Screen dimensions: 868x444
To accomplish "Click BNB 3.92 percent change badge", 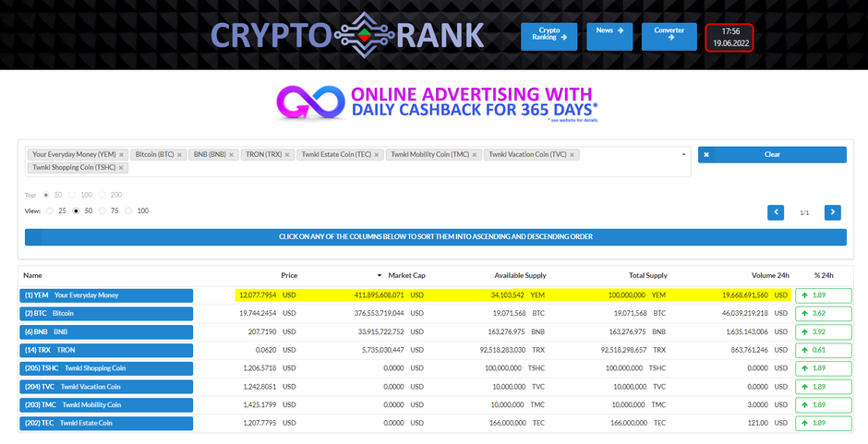I will [x=824, y=332].
